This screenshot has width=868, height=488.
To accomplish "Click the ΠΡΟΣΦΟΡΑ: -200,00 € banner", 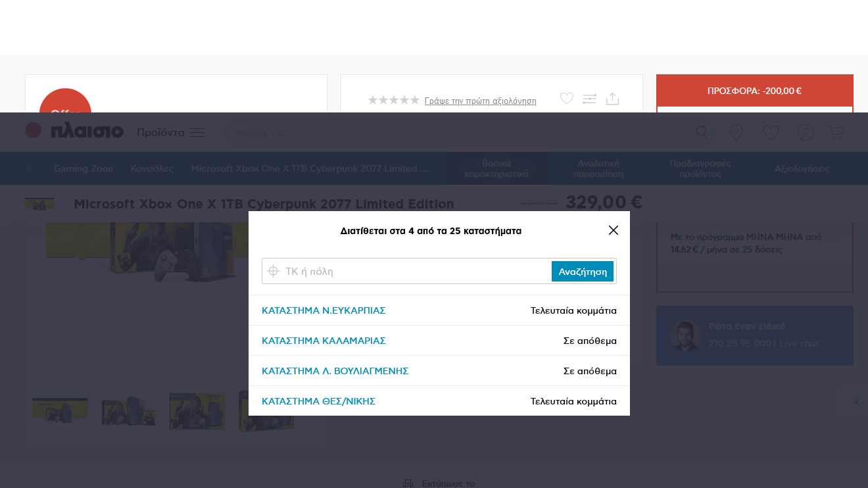I will click(754, 91).
